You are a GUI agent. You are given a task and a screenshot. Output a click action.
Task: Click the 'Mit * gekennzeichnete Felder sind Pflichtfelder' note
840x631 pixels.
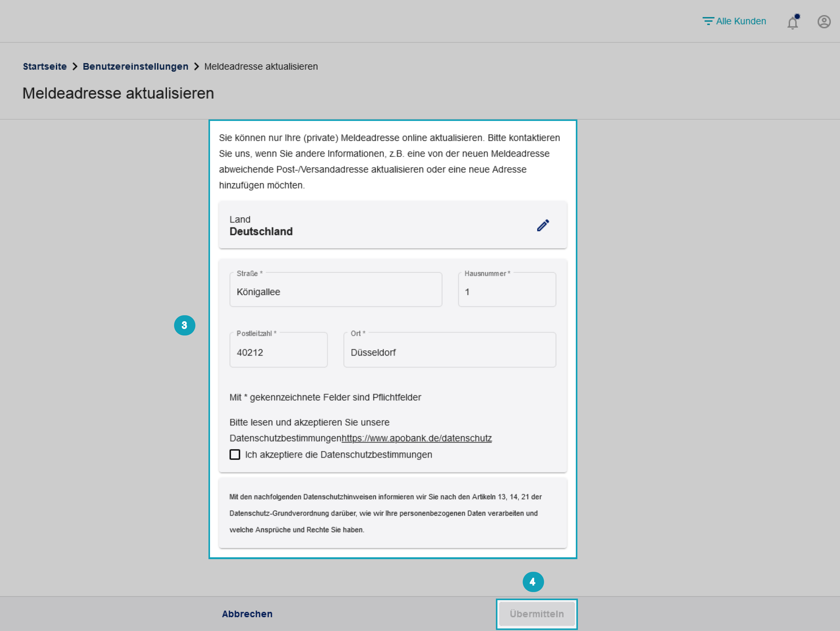tap(325, 397)
